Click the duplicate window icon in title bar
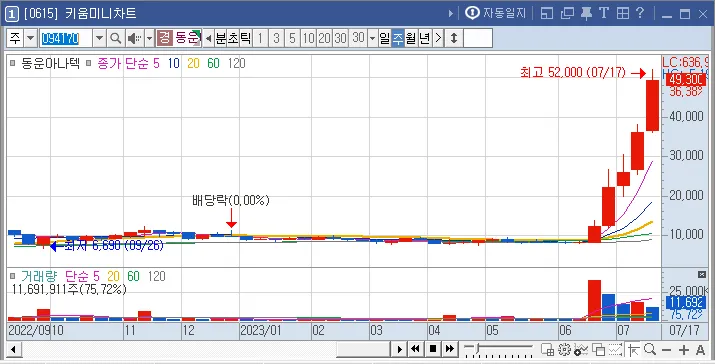Image resolution: width=715 pixels, height=364 pixels. point(567,13)
